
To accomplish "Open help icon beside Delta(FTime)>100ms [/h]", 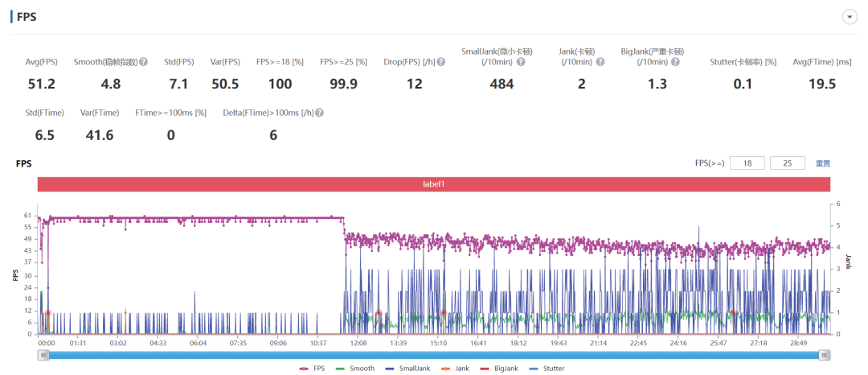I will 319,113.
